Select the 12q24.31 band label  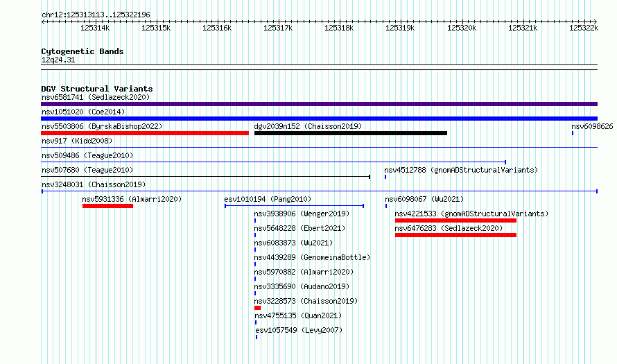coord(58,60)
